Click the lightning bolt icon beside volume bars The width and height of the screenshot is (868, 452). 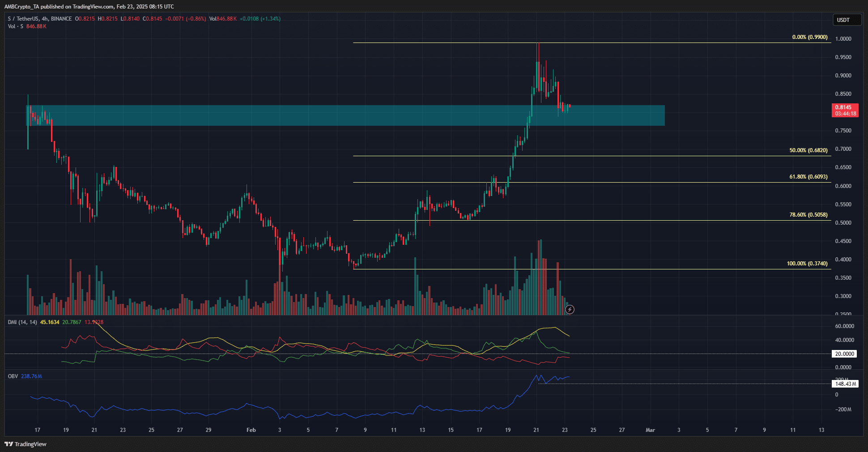(x=570, y=309)
